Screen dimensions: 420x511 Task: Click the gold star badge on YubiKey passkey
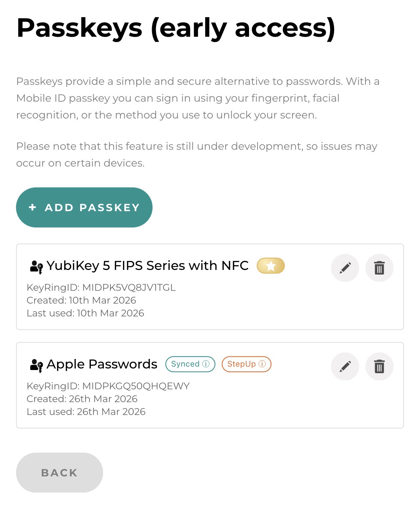click(x=270, y=265)
